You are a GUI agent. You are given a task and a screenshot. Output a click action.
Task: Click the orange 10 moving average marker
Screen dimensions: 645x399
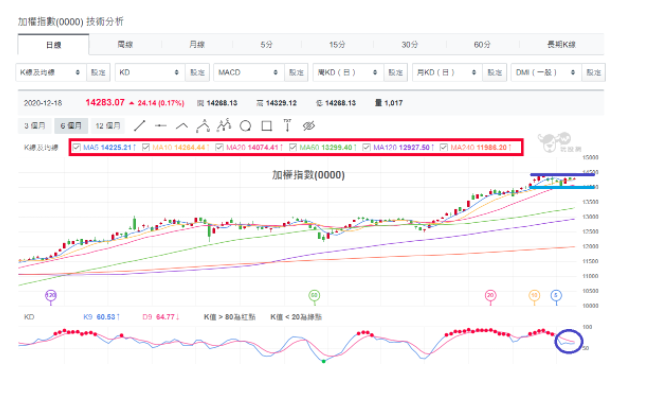click(x=534, y=295)
